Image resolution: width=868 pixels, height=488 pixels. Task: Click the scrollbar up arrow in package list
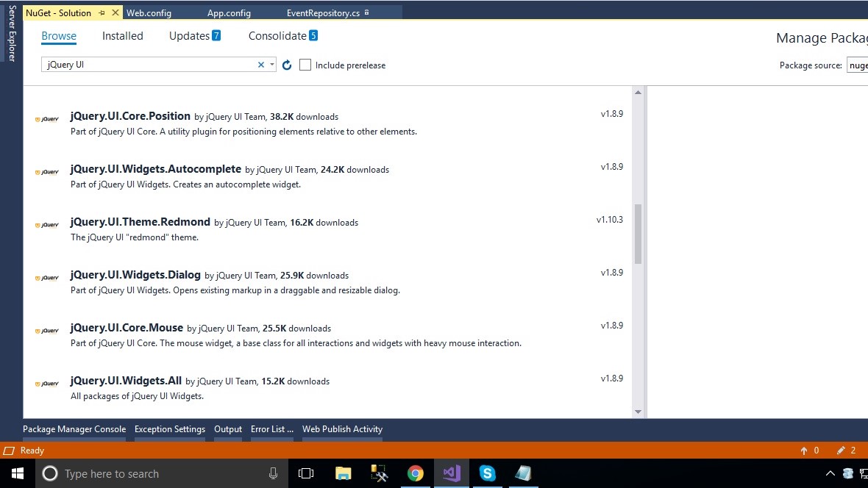(638, 91)
